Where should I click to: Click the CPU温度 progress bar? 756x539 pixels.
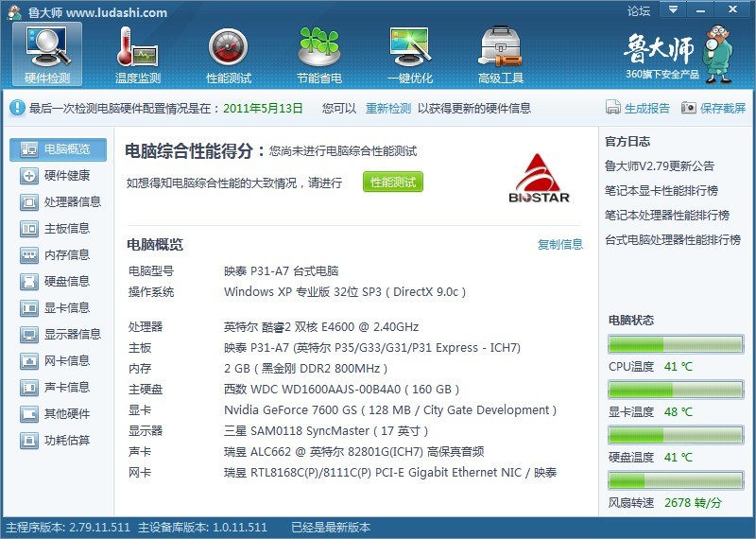pyautogui.click(x=676, y=344)
